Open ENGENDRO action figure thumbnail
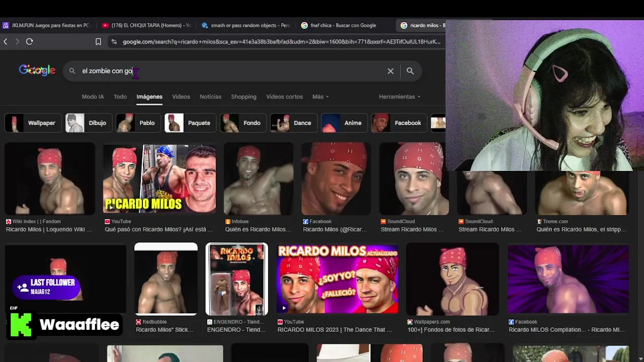Screen dimensions: 644x362 [x=236, y=279]
